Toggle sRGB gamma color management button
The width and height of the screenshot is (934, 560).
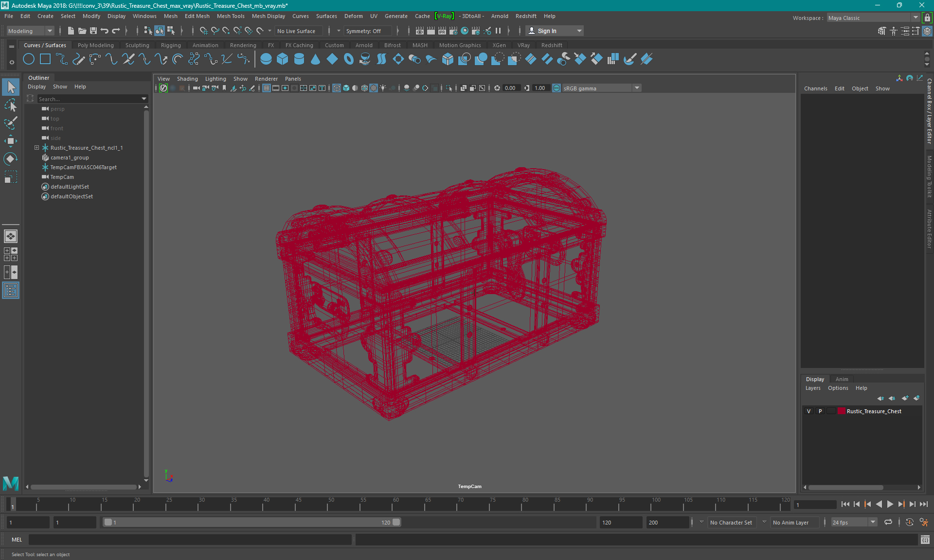pyautogui.click(x=557, y=88)
